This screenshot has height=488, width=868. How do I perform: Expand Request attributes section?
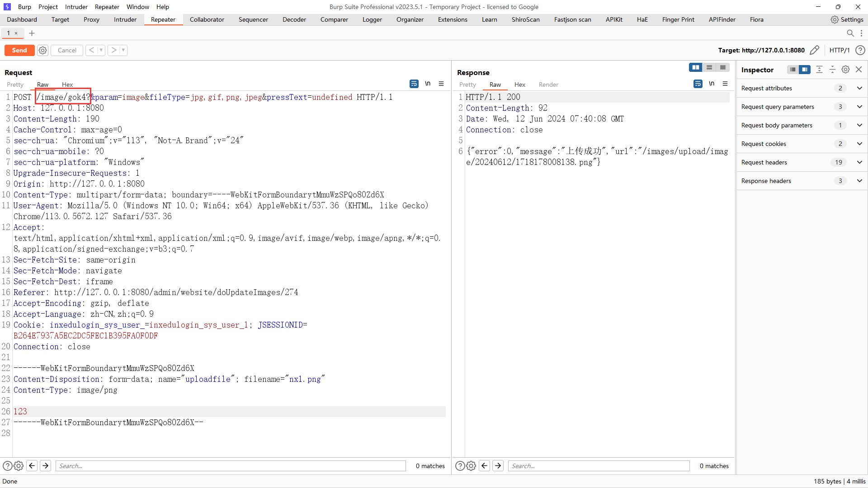click(859, 88)
